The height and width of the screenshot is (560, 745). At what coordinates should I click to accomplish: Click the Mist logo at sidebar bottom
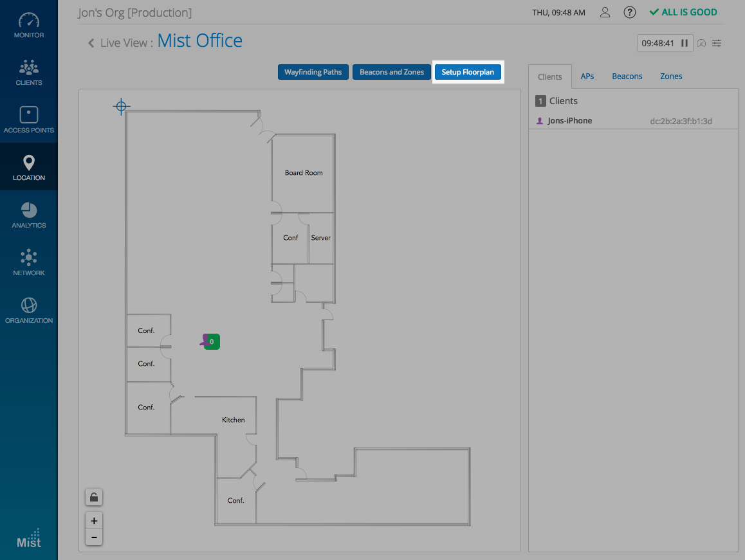(x=29, y=538)
